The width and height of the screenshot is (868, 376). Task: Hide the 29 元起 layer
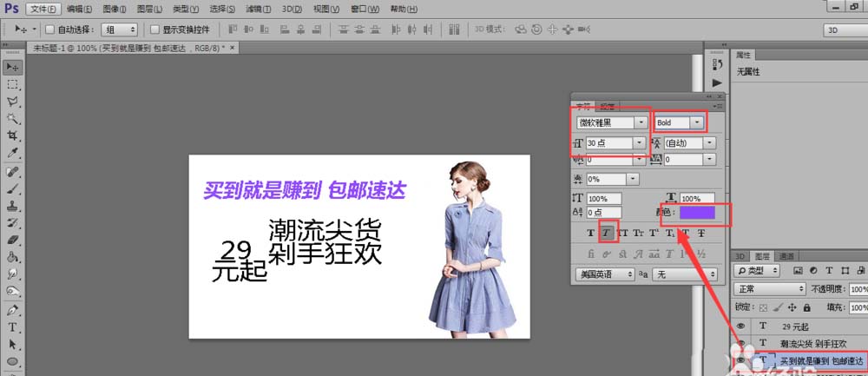[x=740, y=327]
